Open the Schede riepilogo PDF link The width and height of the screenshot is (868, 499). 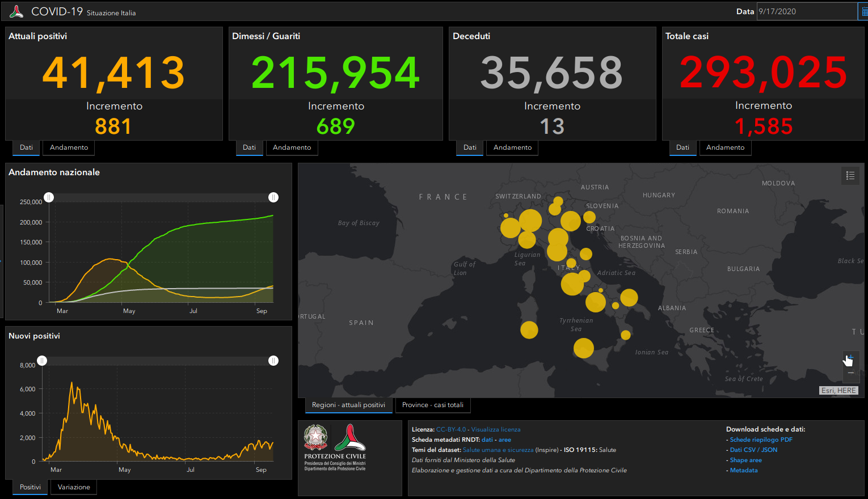[x=761, y=439]
